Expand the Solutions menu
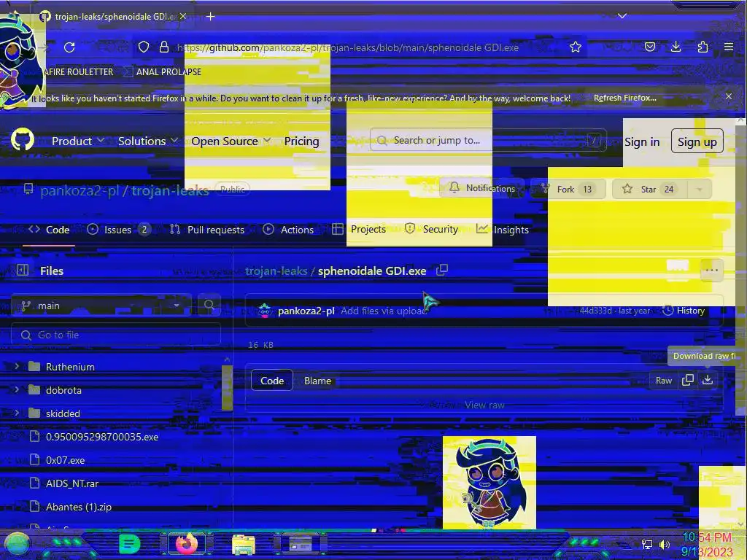The image size is (747, 560). (x=147, y=141)
